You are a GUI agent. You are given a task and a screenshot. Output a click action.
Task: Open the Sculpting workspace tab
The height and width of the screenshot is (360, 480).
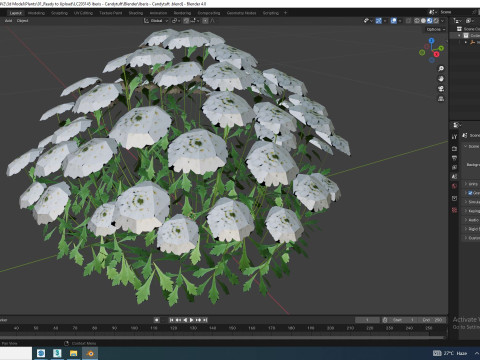coord(59,13)
